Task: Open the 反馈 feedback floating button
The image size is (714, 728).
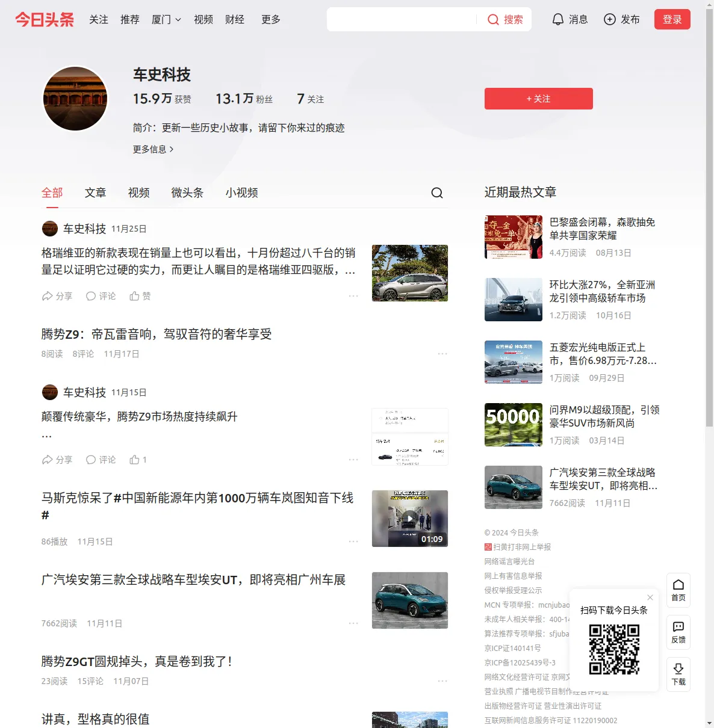Action: tap(678, 632)
